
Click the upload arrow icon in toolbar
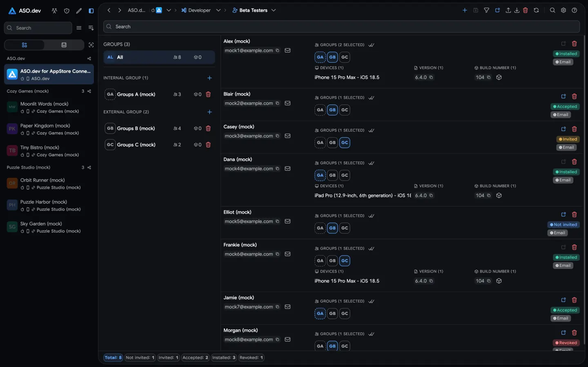tap(508, 10)
